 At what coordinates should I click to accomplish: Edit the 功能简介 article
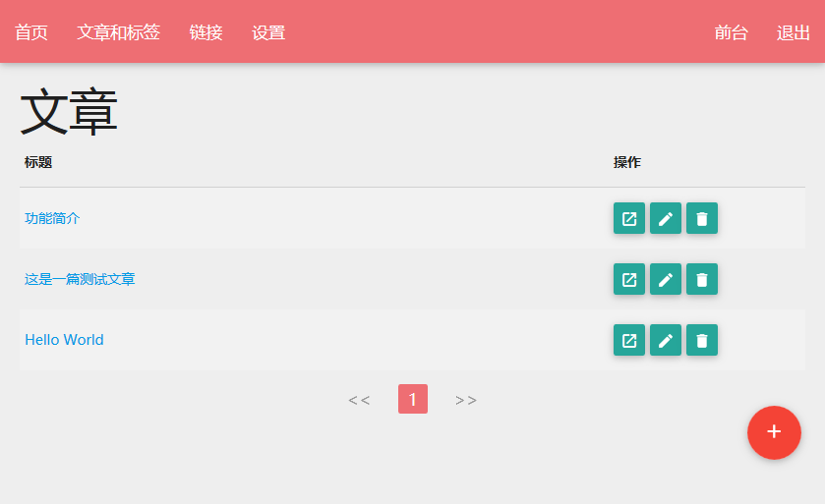coord(666,218)
